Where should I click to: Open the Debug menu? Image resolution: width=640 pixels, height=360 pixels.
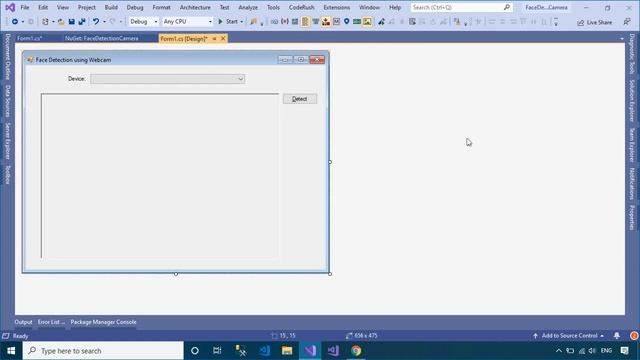135,7
